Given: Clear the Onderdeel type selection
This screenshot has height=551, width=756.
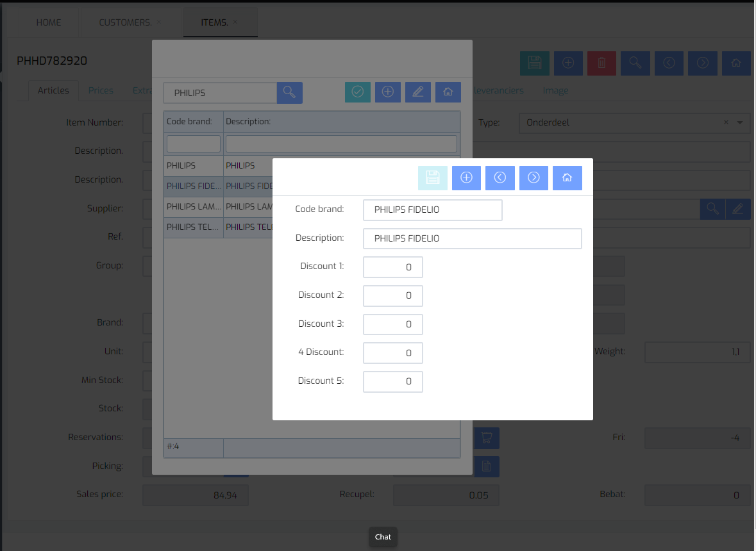Looking at the screenshot, I should pyautogui.click(x=726, y=122).
